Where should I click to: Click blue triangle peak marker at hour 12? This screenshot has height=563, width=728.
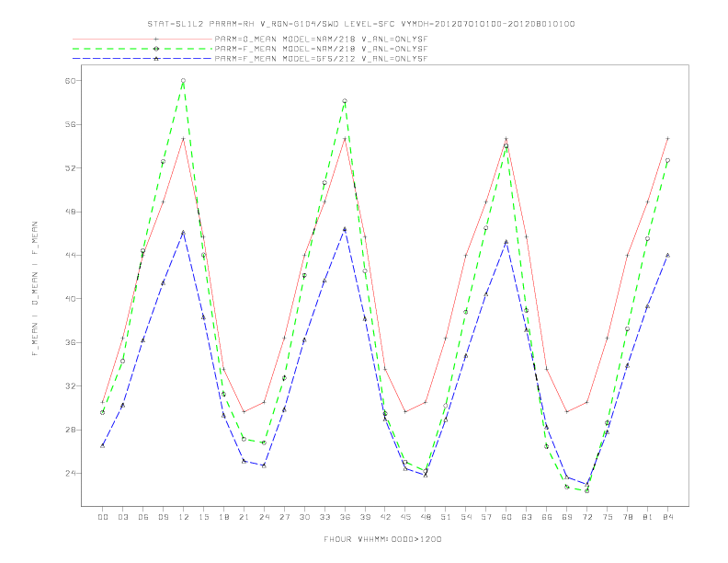tap(184, 232)
